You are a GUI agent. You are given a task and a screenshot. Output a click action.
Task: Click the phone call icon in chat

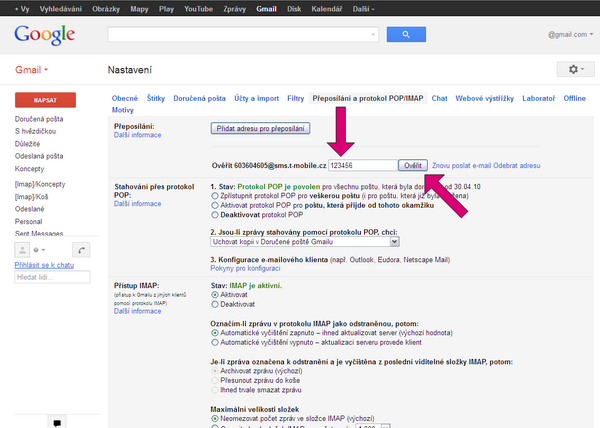tap(81, 250)
